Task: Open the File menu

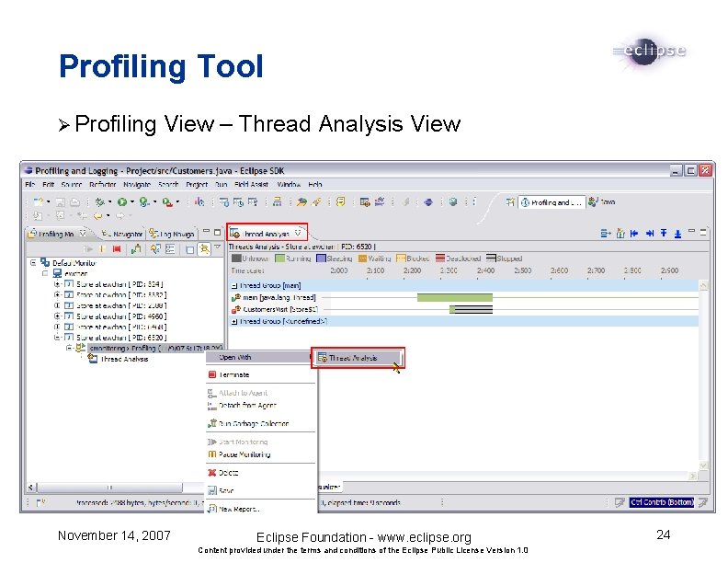Action: (30, 184)
